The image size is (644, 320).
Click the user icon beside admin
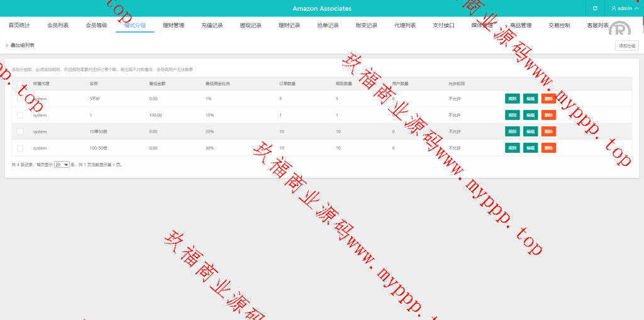(614, 8)
